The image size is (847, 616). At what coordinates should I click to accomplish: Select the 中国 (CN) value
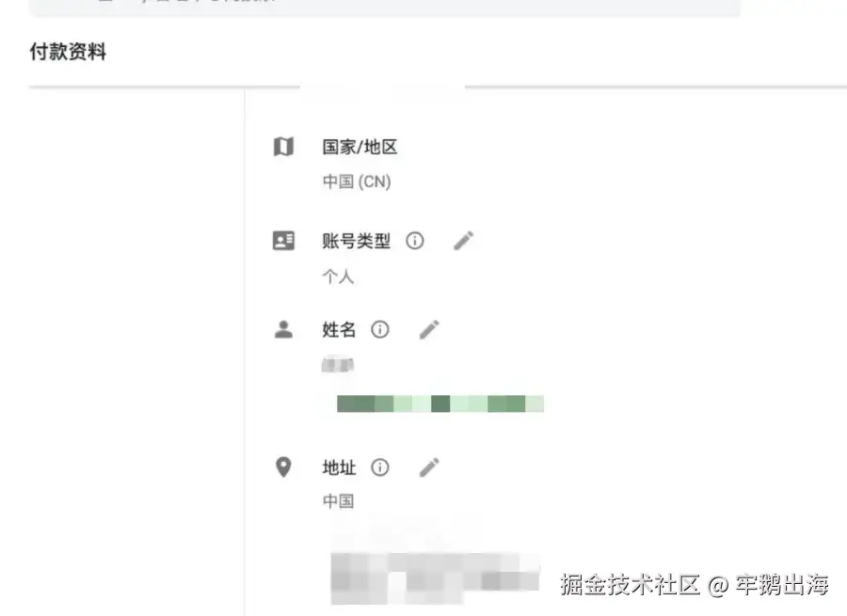coord(357,182)
